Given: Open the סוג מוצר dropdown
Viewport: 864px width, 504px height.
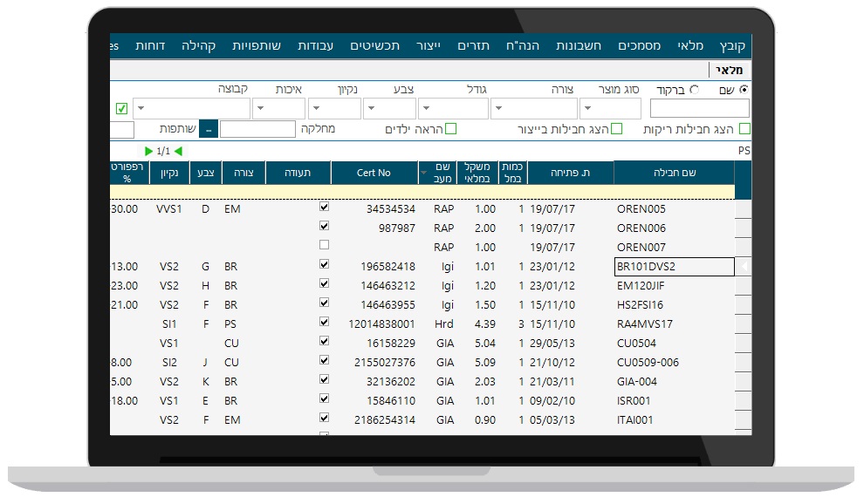Looking at the screenshot, I should (611, 108).
